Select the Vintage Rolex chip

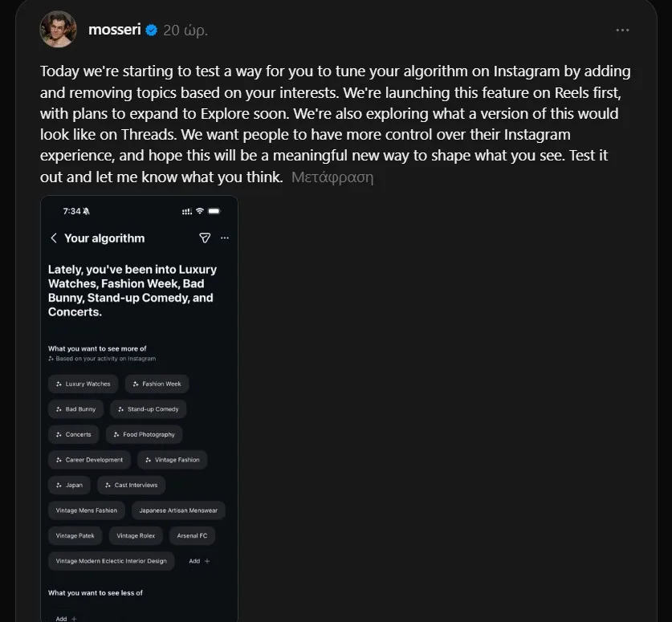click(x=136, y=535)
